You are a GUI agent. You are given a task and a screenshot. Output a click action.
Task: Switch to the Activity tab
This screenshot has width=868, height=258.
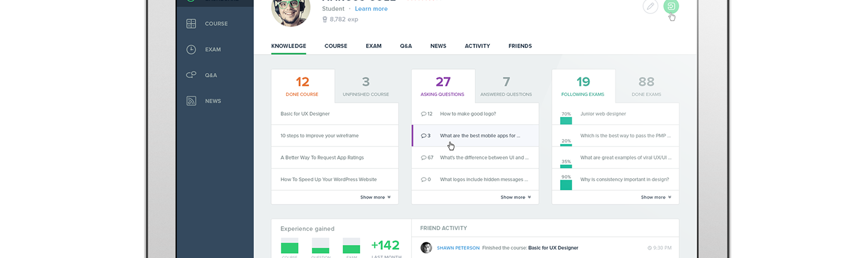pyautogui.click(x=477, y=46)
